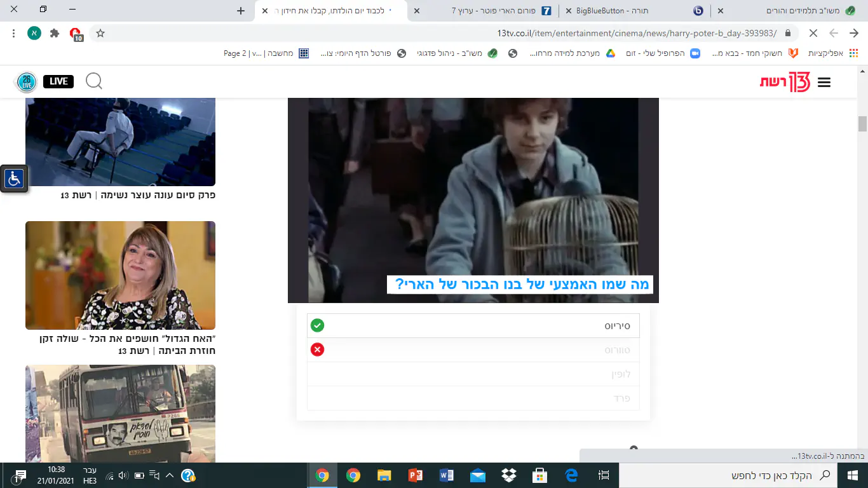Select the quiz answer פרד
Image resolution: width=868 pixels, height=488 pixels.
pos(473,398)
